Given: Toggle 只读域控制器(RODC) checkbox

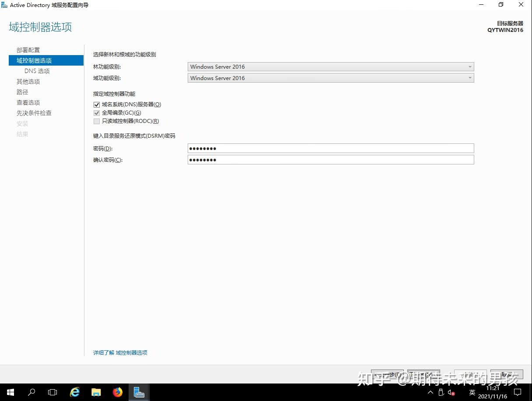Looking at the screenshot, I should pyautogui.click(x=97, y=121).
